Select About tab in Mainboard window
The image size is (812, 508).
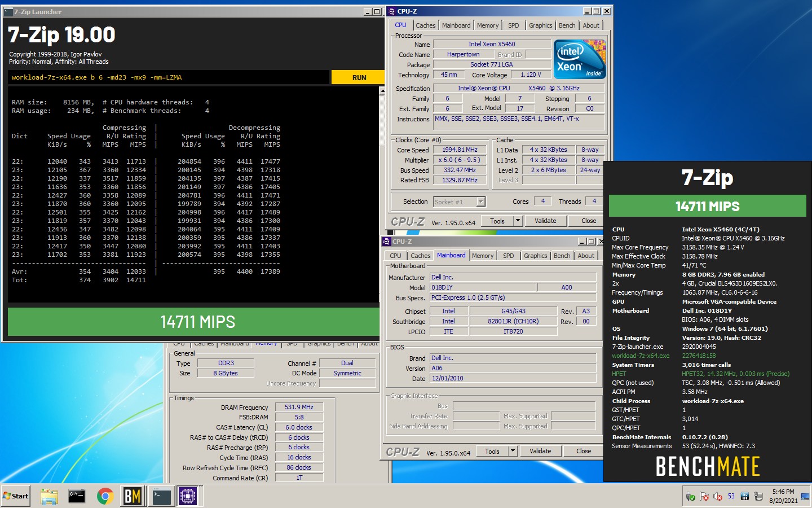[586, 256]
